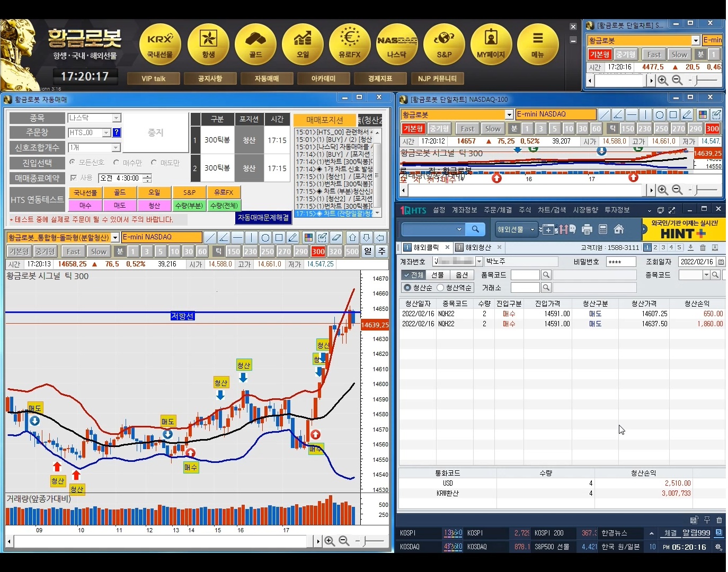
Task: Open the KRX 국내선물 gold button
Action: (x=160, y=44)
